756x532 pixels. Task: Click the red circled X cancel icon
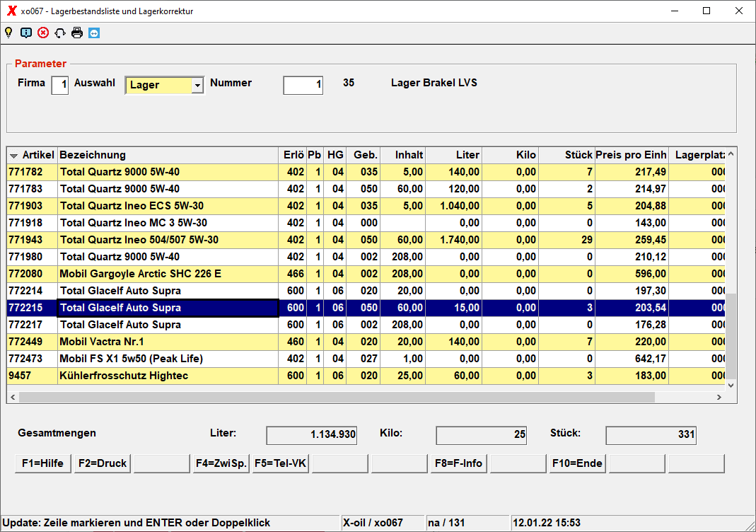43,33
